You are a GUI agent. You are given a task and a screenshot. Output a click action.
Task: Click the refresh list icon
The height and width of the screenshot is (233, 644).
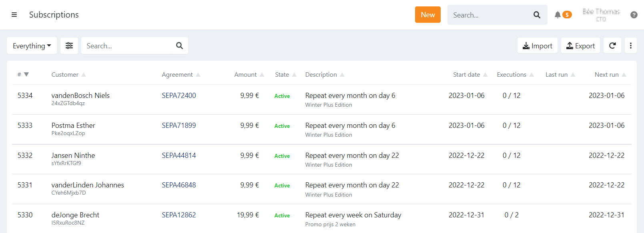coord(612,46)
